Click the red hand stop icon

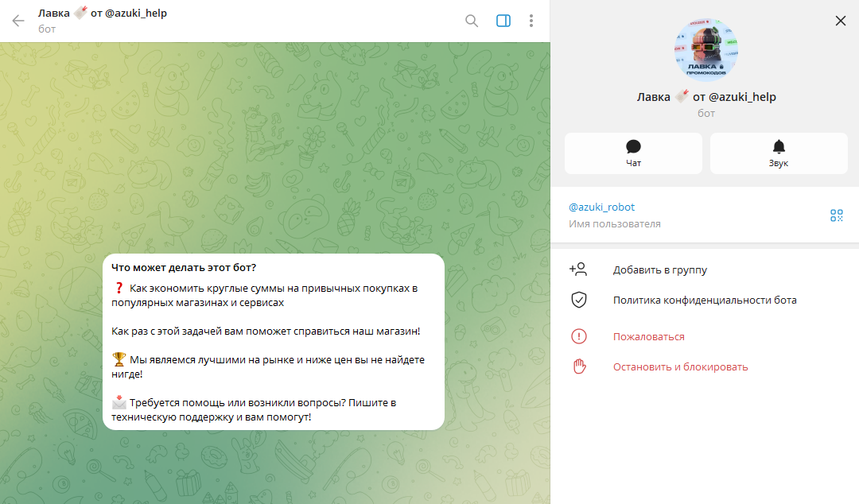coord(579,366)
